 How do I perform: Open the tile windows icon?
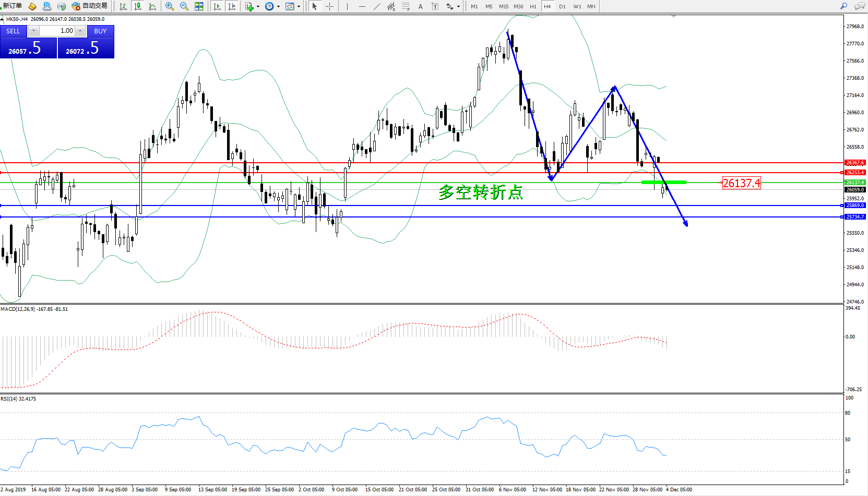[199, 6]
